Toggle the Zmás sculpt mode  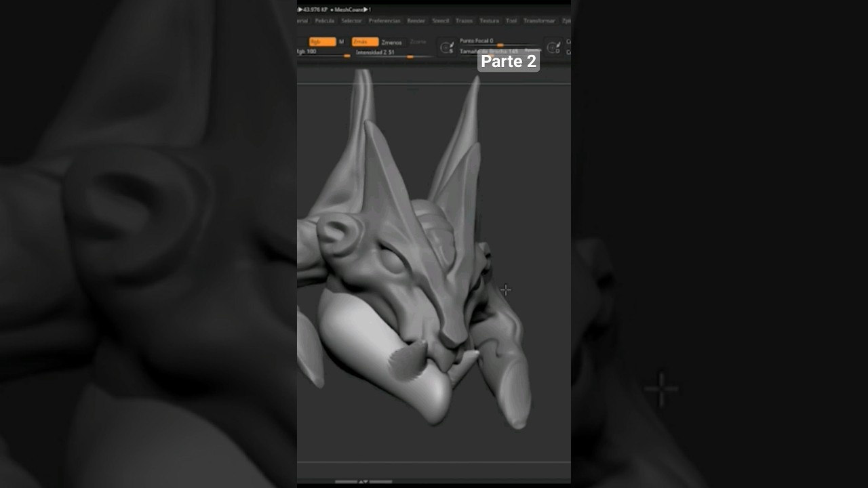tap(364, 42)
